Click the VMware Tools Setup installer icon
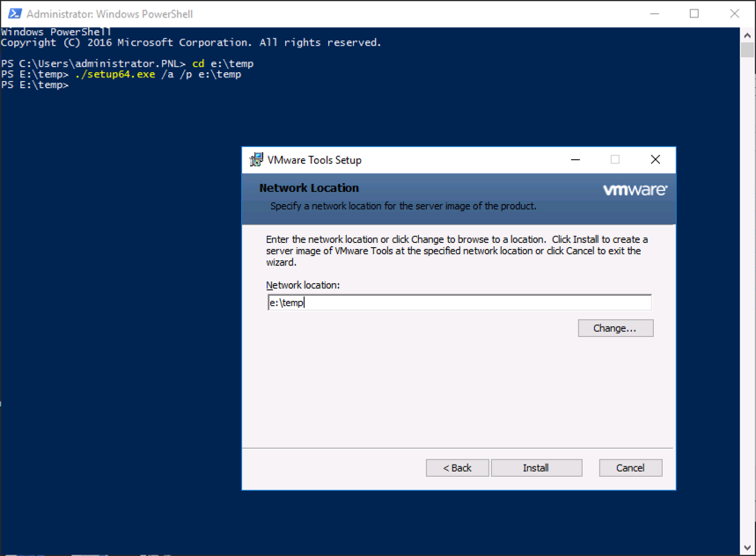 point(256,159)
